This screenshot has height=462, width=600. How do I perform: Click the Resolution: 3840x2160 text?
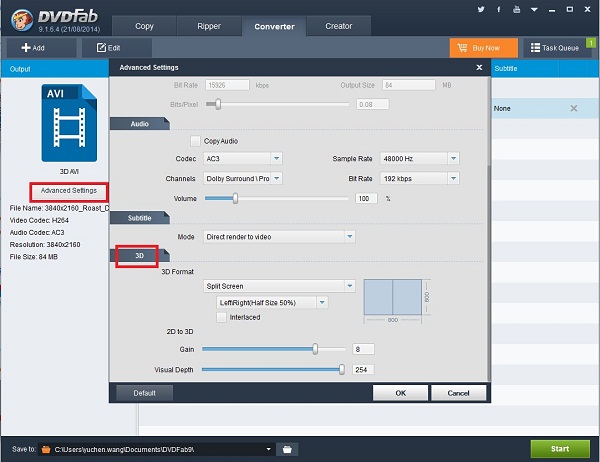(x=45, y=245)
